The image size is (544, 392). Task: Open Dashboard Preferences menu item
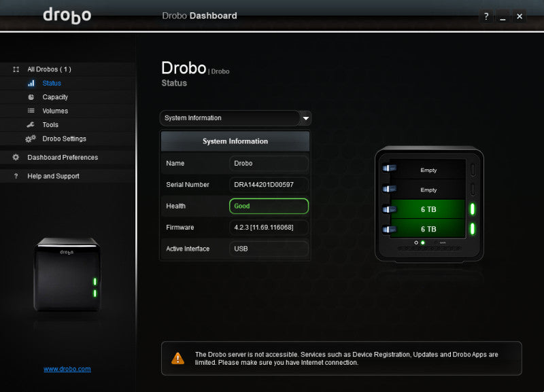click(x=63, y=158)
